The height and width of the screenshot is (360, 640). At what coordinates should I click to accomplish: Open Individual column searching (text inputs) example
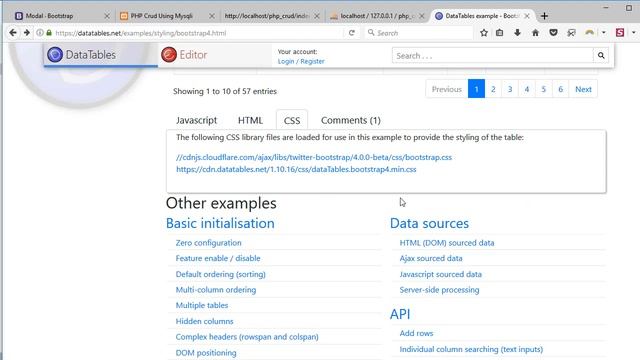471,349
